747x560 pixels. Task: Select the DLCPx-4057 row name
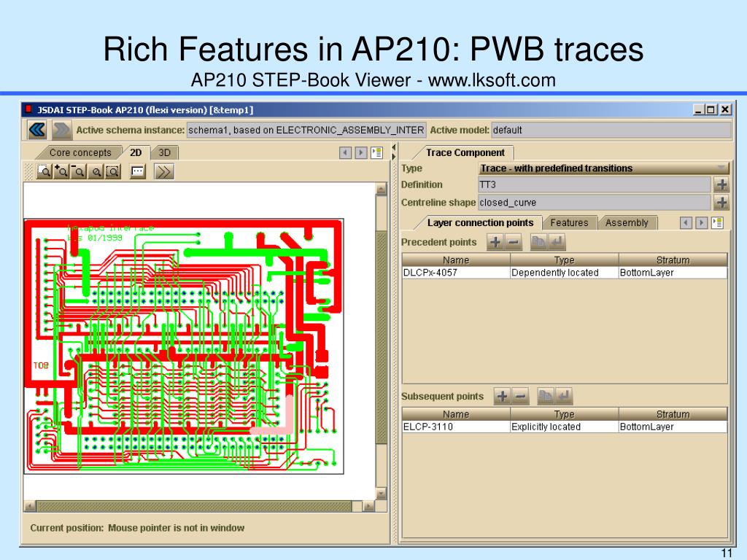pyautogui.click(x=456, y=273)
